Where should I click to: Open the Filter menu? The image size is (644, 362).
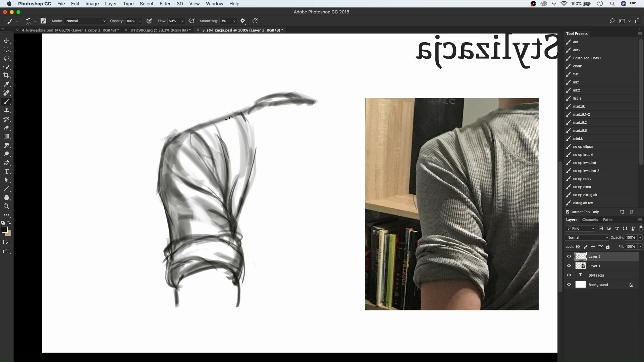coord(165,4)
